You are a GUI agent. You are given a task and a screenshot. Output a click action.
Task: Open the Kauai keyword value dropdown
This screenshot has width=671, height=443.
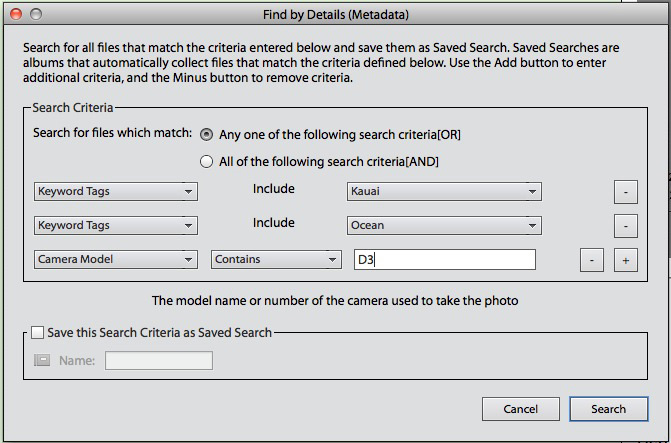[x=444, y=191]
